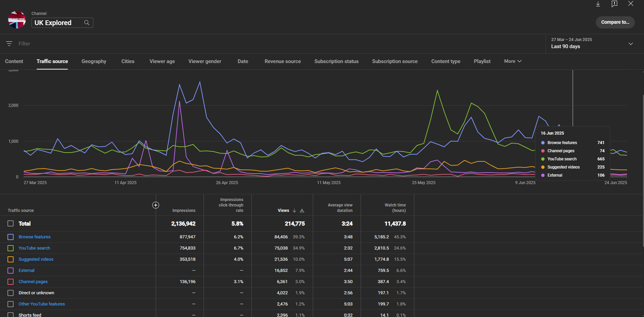The image size is (644, 317).
Task: Send feedback using the exclamation icon
Action: 614,4
